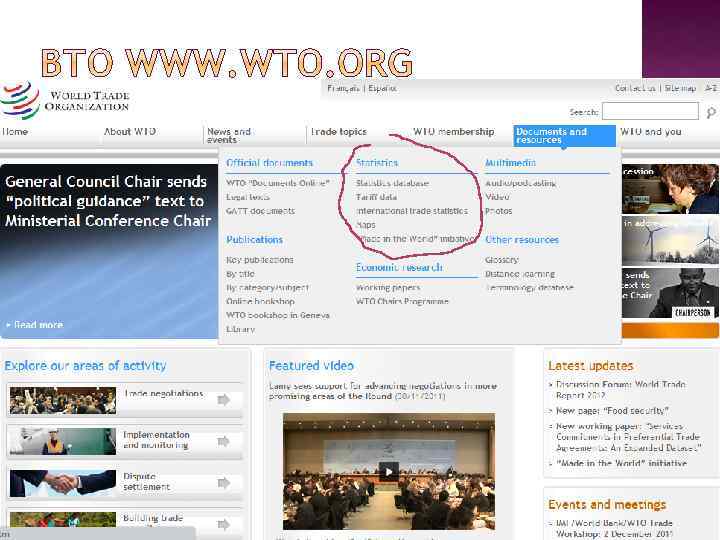
Task: Open the Dispute settlement handshake thumbnail
Action: (x=63, y=483)
